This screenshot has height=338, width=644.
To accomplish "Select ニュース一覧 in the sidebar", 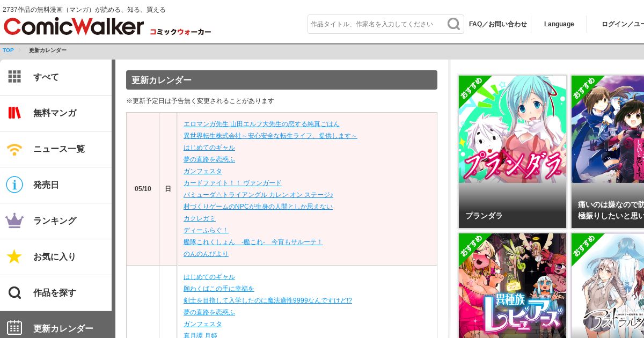I will (x=56, y=149).
